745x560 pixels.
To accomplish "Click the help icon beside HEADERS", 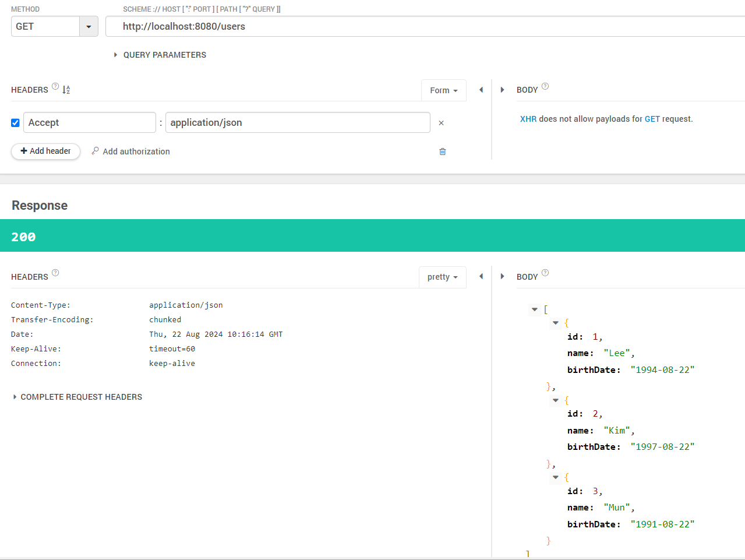I will (x=55, y=86).
